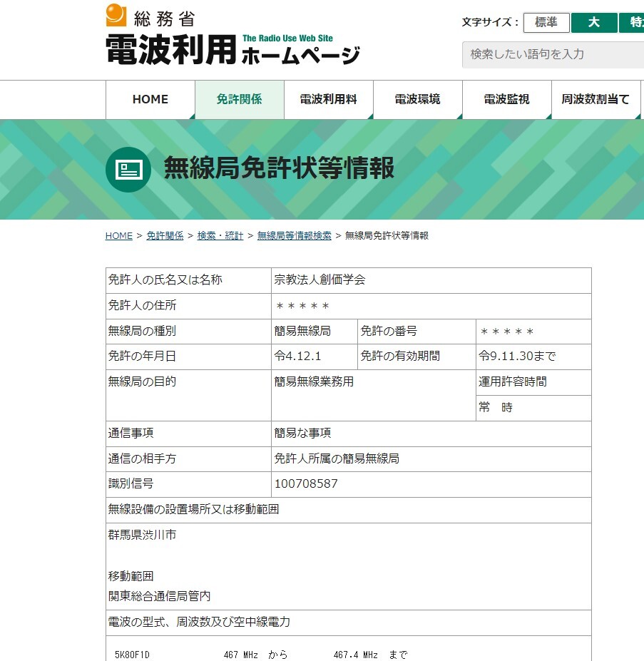Open the 免許関係 navigation tab
The height and width of the screenshot is (661, 644).
[239, 100]
